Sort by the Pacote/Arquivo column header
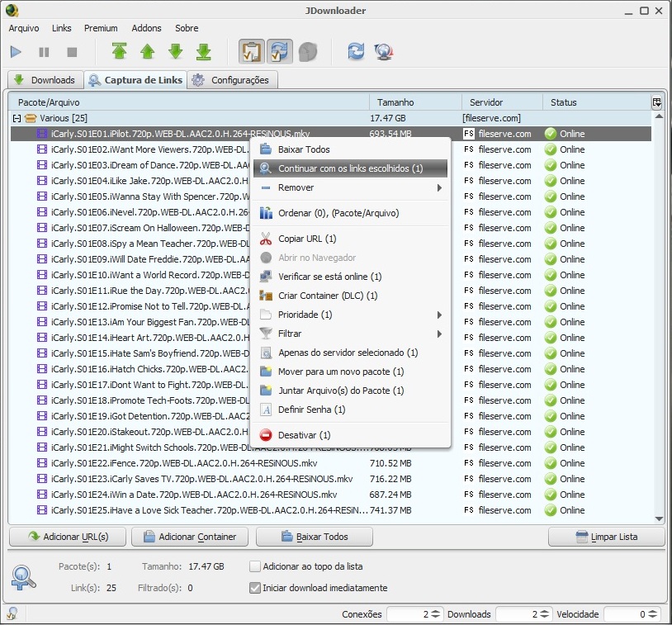This screenshot has height=625, width=672. coord(188,102)
